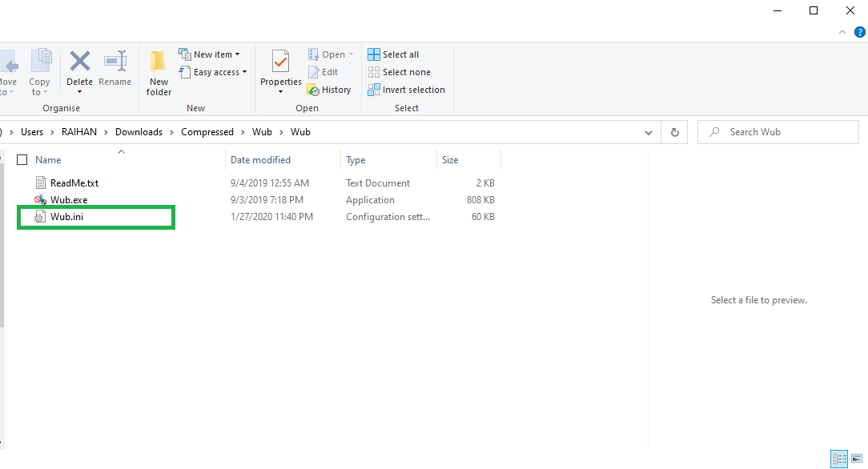Click the Search Wub input field

click(x=778, y=131)
